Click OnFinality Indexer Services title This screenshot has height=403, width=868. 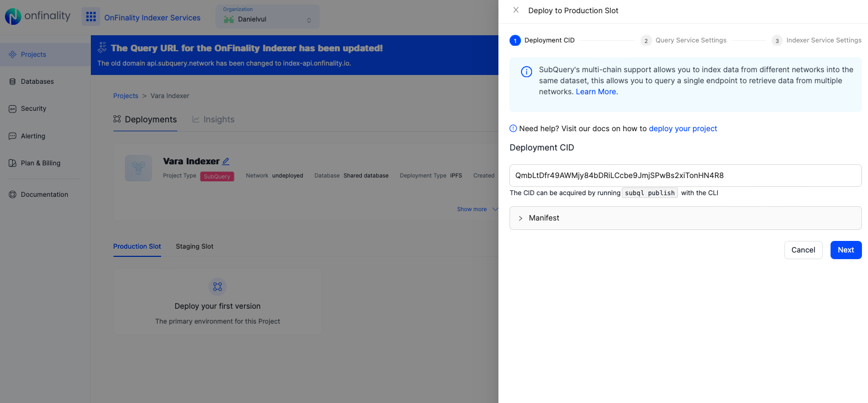pyautogui.click(x=153, y=18)
